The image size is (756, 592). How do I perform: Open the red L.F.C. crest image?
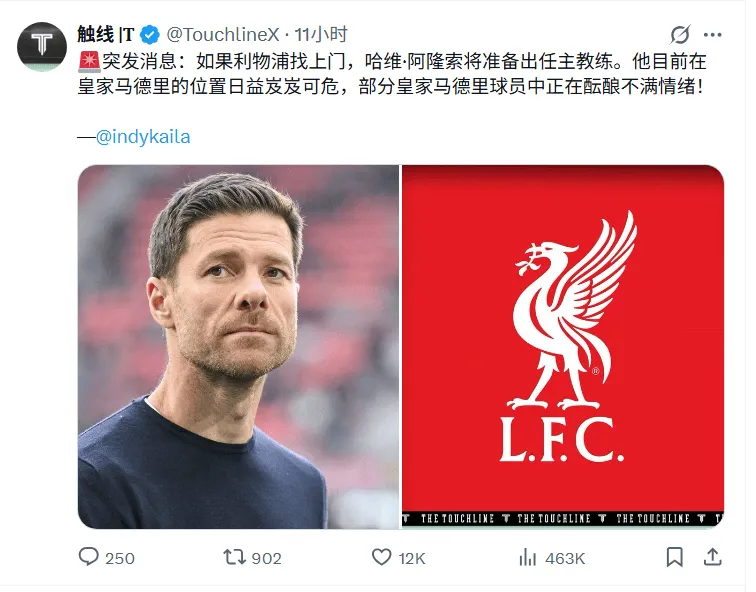(563, 347)
